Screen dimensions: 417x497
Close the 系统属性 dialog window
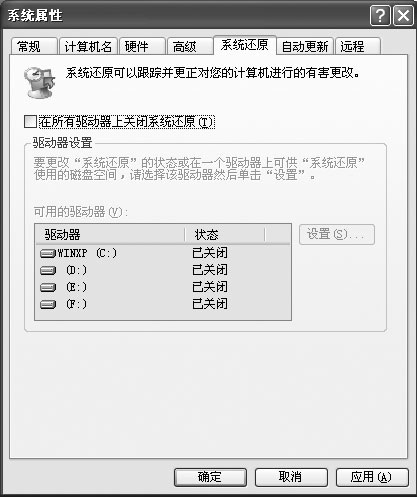(403, 16)
